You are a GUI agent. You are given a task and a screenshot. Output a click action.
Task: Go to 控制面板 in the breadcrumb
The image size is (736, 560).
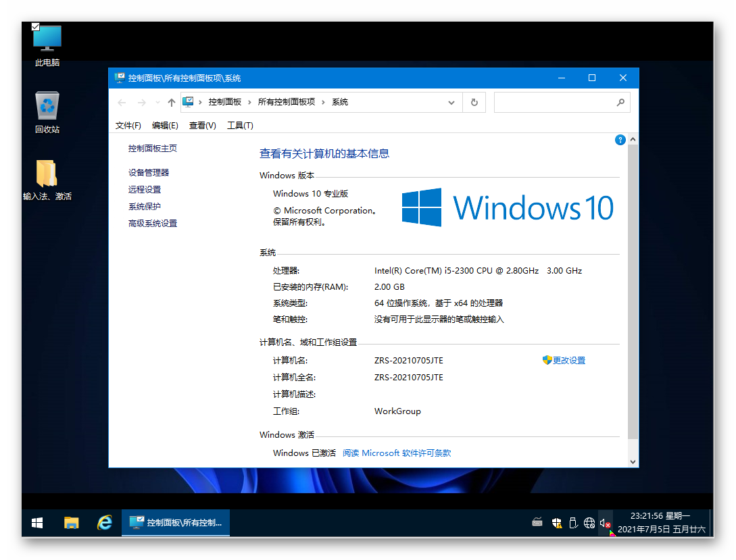(225, 102)
